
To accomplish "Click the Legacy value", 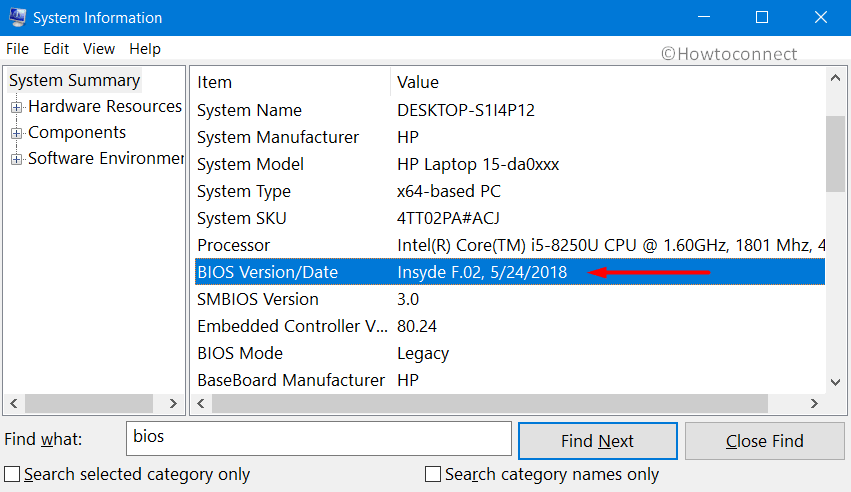I will tap(423, 354).
